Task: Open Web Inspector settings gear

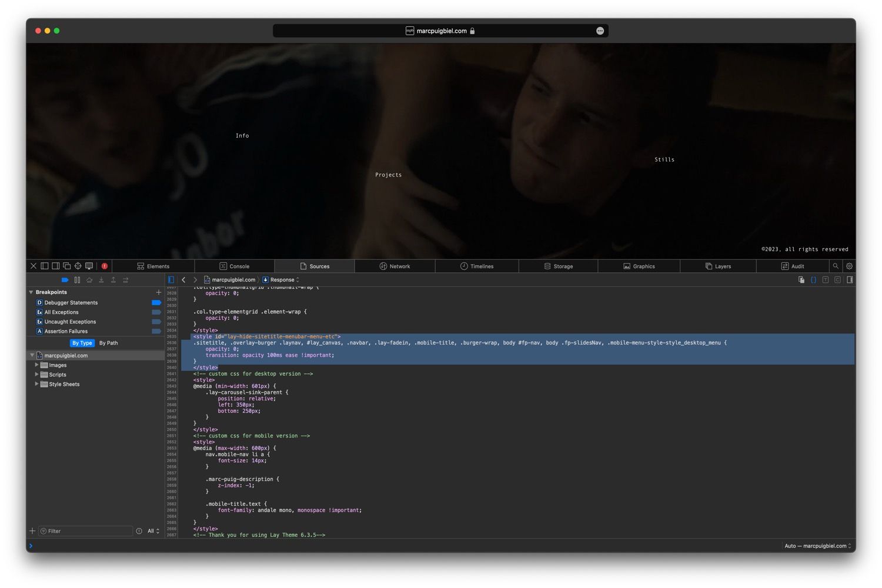Action: [849, 266]
